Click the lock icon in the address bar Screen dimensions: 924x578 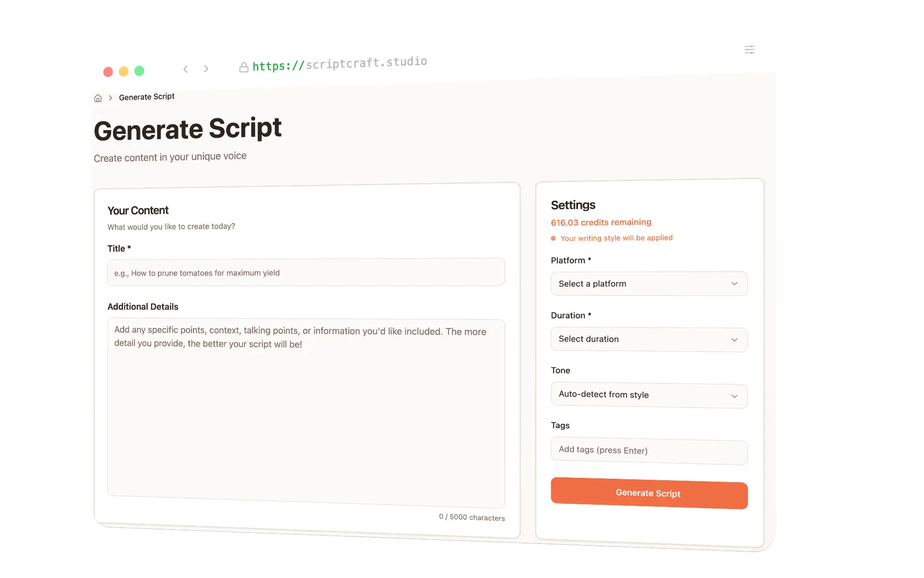pos(244,67)
